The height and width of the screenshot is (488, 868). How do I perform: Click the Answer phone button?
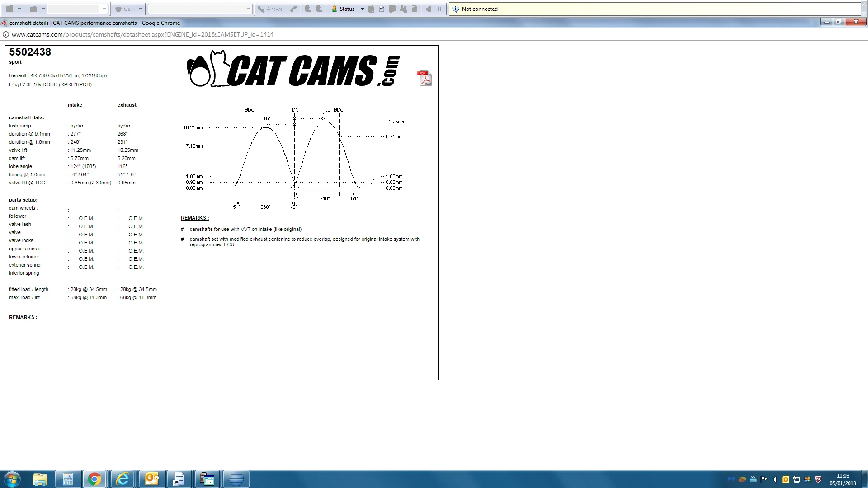point(271,9)
